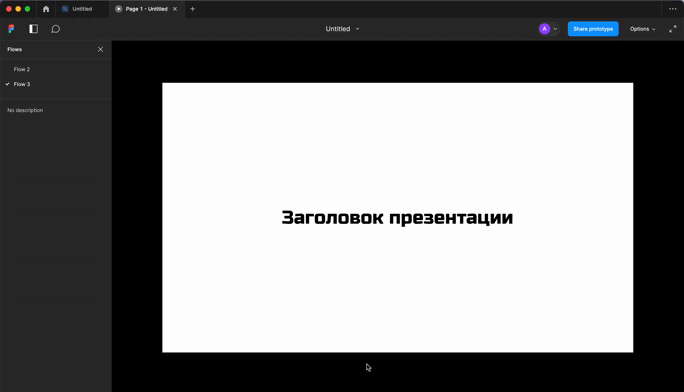This screenshot has height=392, width=684.
Task: Click the presentation slide title text
Action: pyautogui.click(x=397, y=218)
